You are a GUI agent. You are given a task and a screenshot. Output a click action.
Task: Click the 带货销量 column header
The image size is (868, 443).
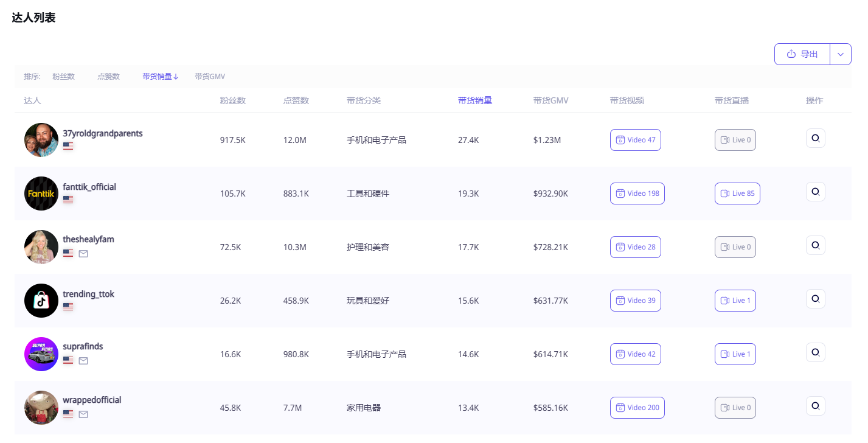pyautogui.click(x=474, y=100)
